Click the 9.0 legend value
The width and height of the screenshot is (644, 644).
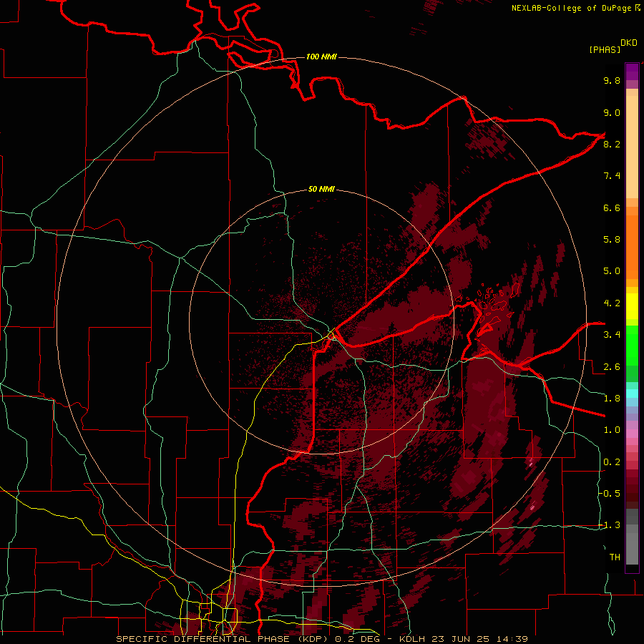click(612, 112)
